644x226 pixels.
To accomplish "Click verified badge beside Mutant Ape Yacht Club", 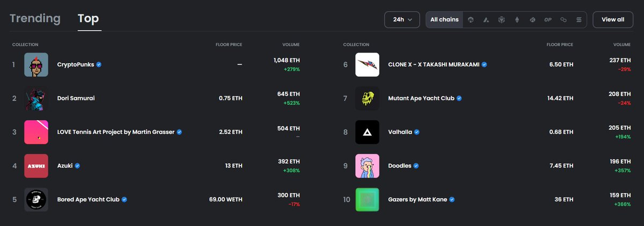I will click(459, 98).
